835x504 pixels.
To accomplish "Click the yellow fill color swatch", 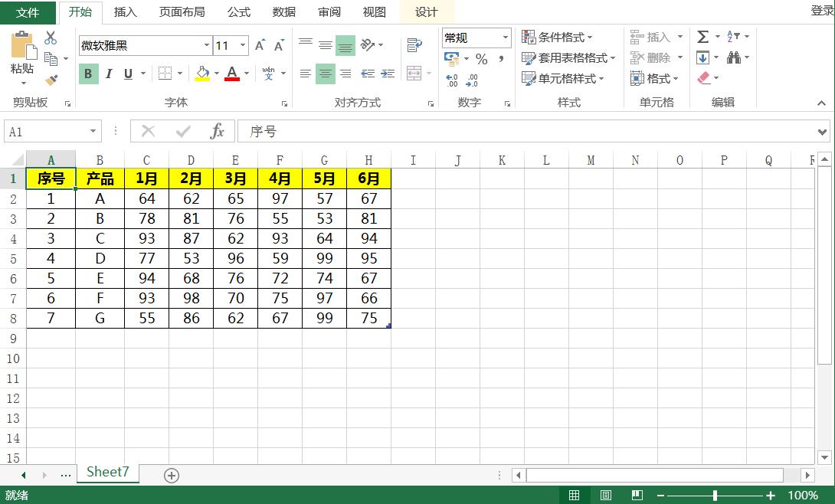I will 202,74.
